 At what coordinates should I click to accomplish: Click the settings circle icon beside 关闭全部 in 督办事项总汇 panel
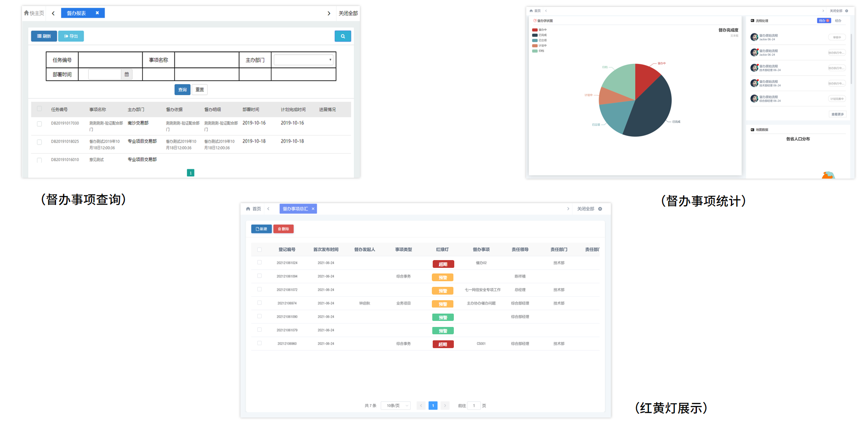pos(600,209)
